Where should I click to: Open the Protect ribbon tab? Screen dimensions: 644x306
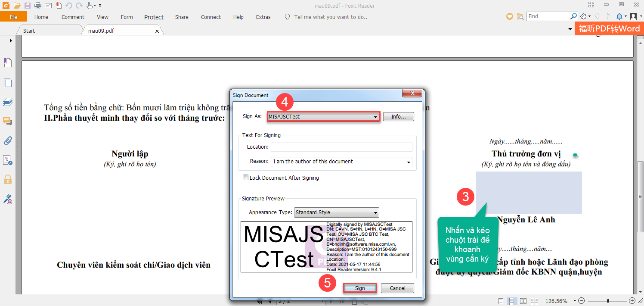tap(154, 17)
